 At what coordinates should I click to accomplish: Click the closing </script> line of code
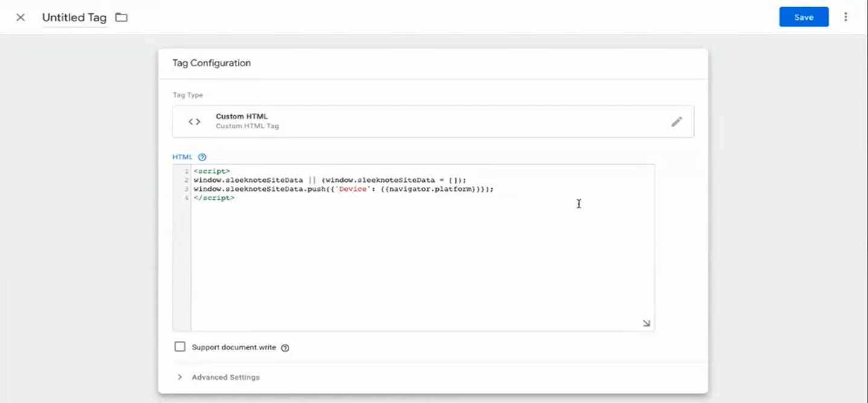coord(214,198)
